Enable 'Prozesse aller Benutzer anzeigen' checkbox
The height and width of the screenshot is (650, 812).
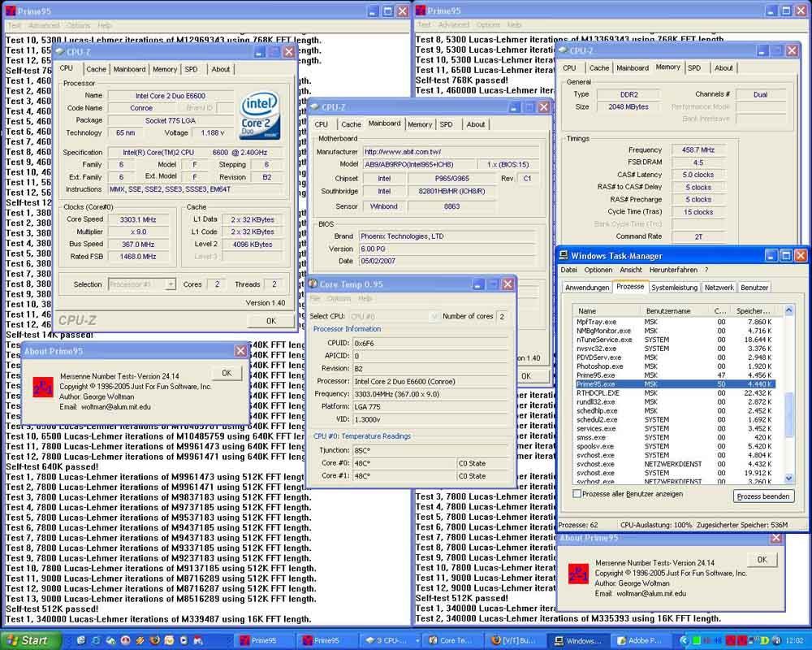(577, 494)
